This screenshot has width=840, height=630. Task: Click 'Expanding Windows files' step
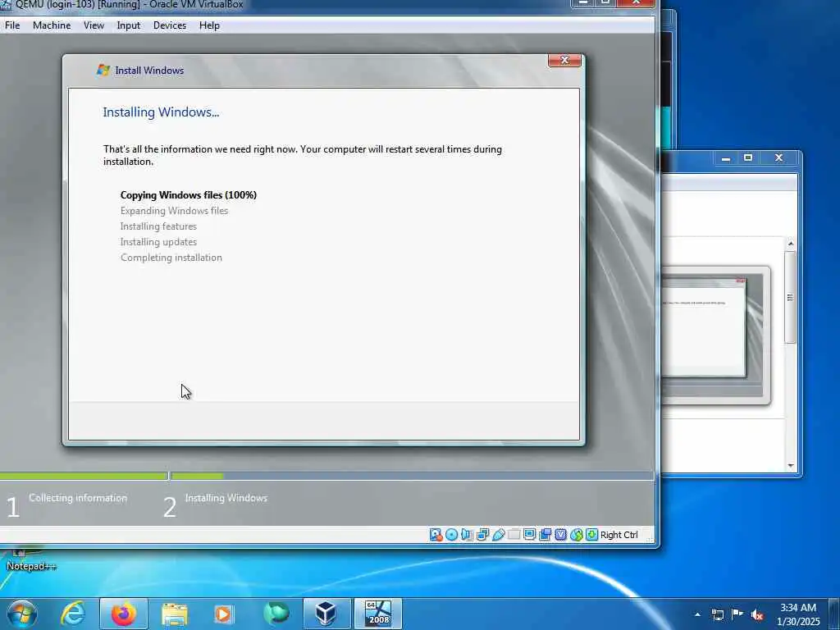tap(174, 211)
